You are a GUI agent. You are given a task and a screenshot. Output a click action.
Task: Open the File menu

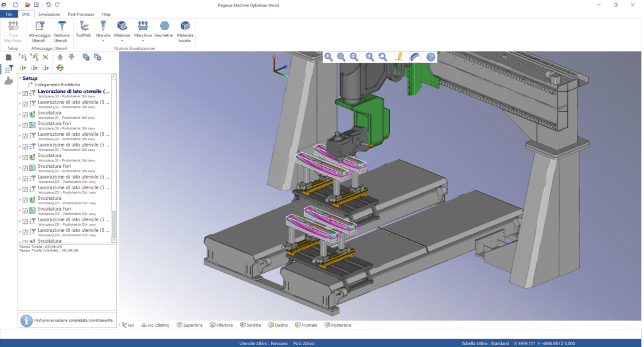pyautogui.click(x=9, y=14)
